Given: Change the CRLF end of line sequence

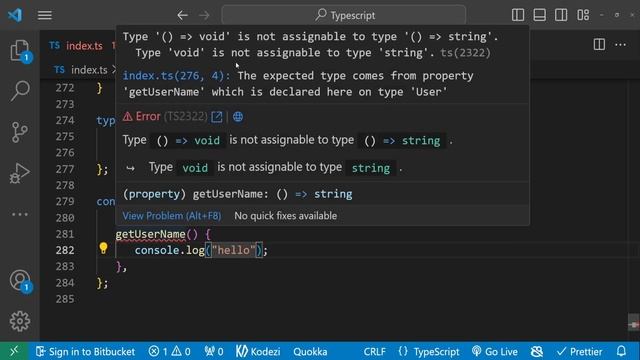Looking at the screenshot, I should coord(374,351).
